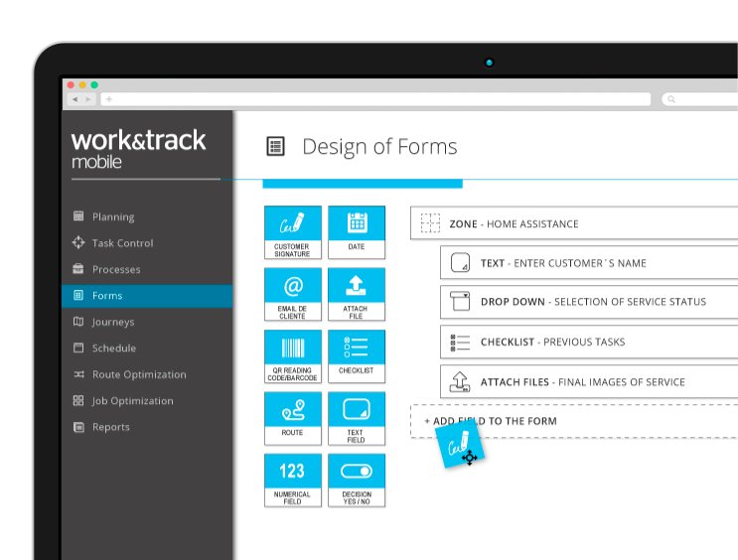Pick the Attach File field tile
The image size is (738, 560).
[x=357, y=295]
